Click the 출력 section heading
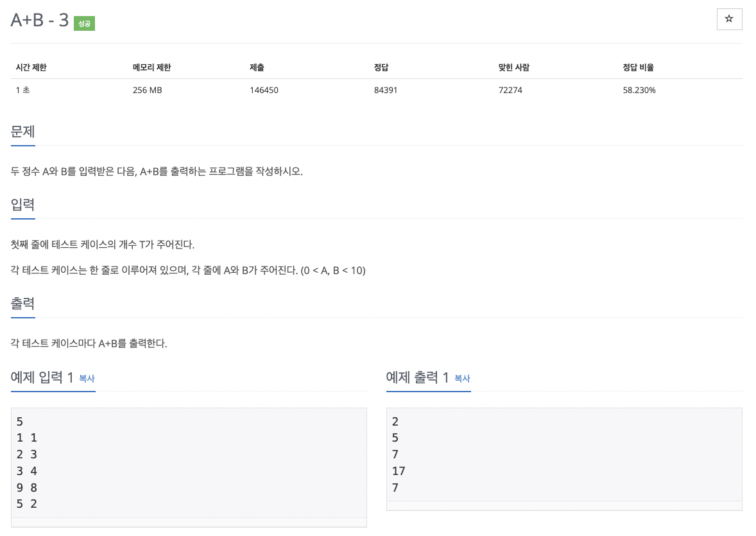Image resolution: width=756 pixels, height=536 pixels. pyautogui.click(x=22, y=303)
